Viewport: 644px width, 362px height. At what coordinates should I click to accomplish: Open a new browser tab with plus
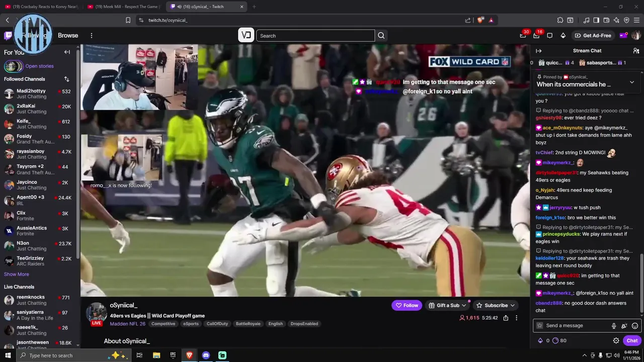pyautogui.click(x=254, y=7)
